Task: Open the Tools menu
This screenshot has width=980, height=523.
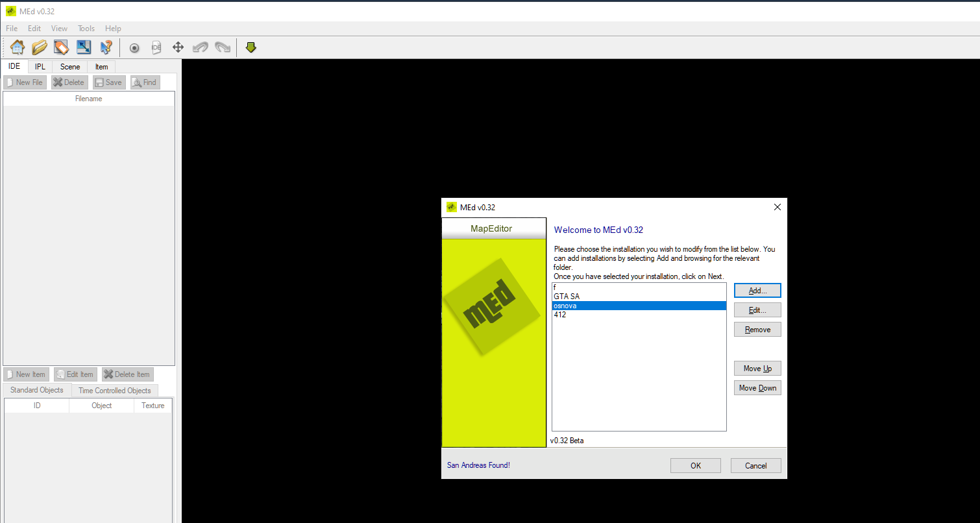Action: pyautogui.click(x=86, y=29)
